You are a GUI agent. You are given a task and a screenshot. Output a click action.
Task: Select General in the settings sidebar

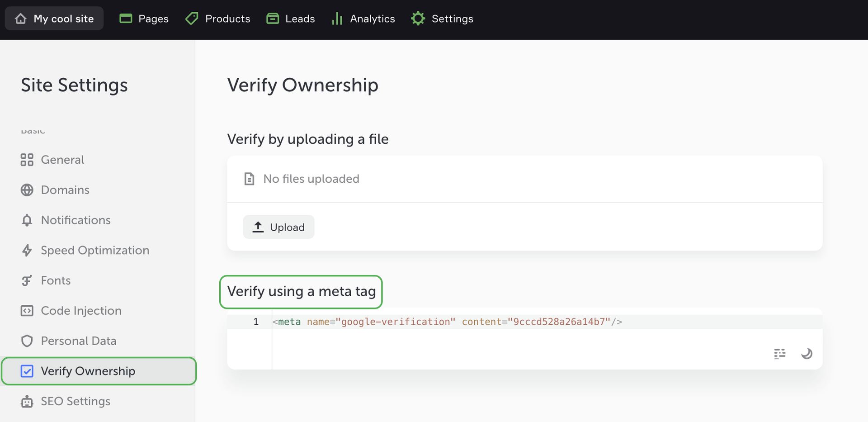coord(62,160)
